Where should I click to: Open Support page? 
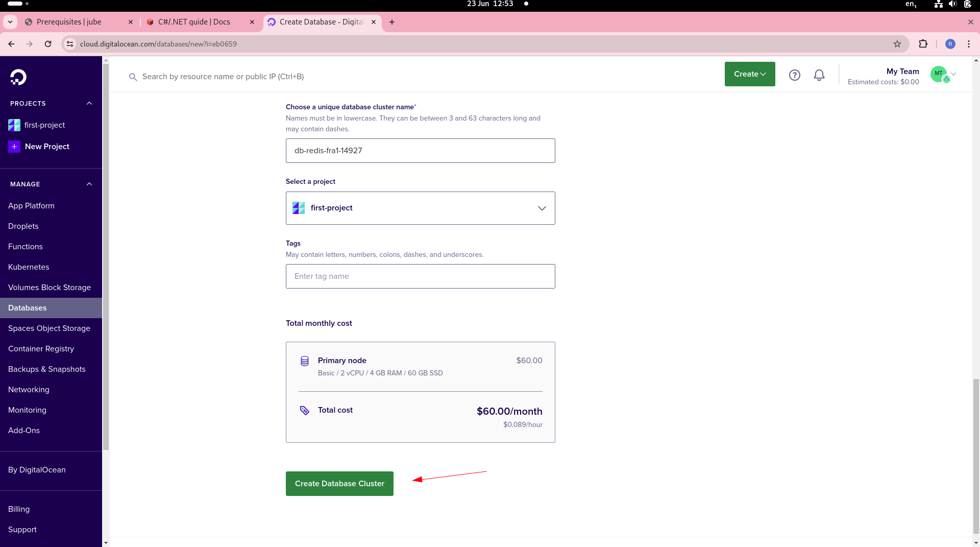coord(22,530)
